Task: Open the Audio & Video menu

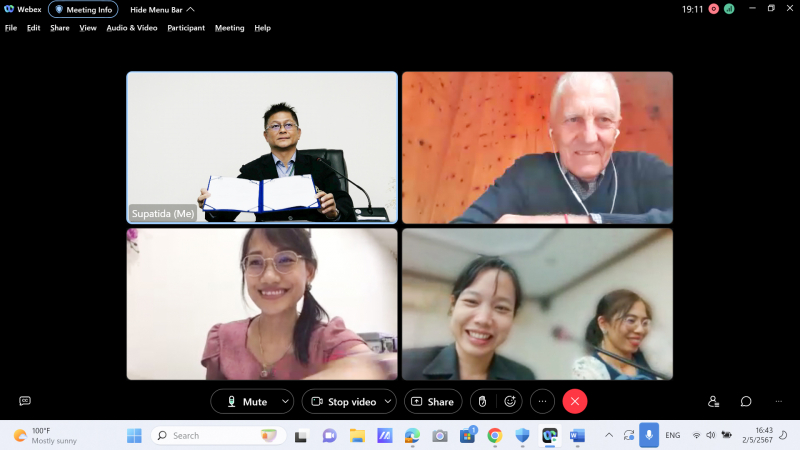Action: (132, 28)
